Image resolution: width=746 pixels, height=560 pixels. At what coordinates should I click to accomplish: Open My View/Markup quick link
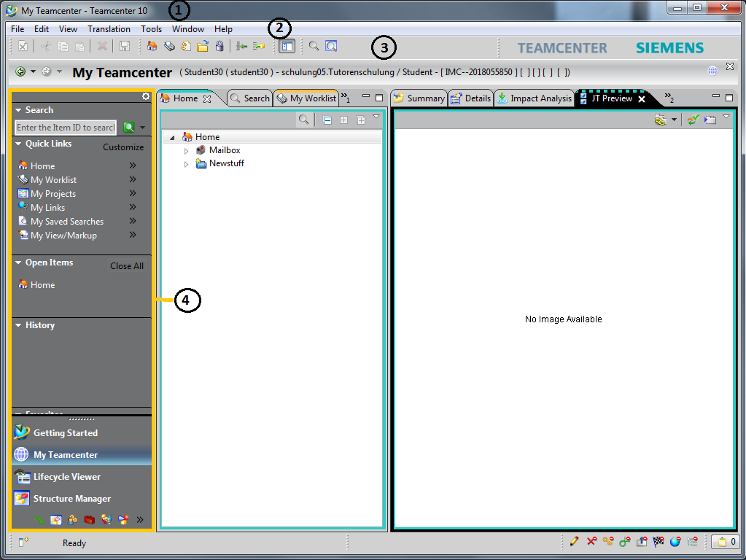63,235
